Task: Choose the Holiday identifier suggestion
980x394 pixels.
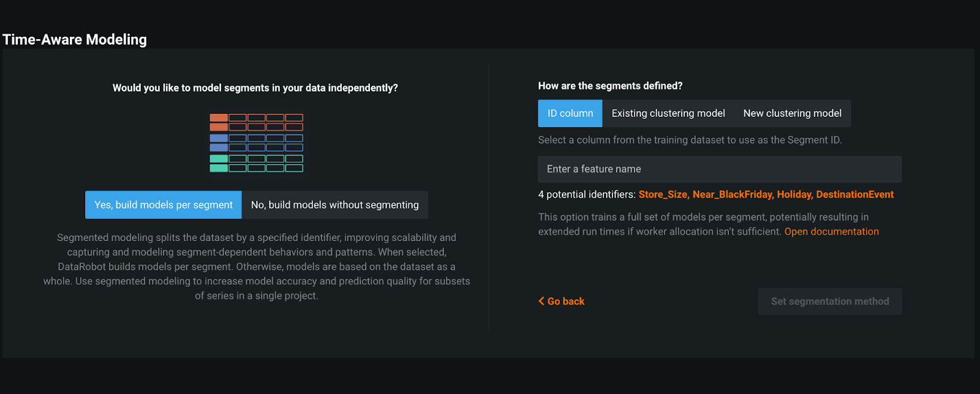Action: (x=794, y=195)
